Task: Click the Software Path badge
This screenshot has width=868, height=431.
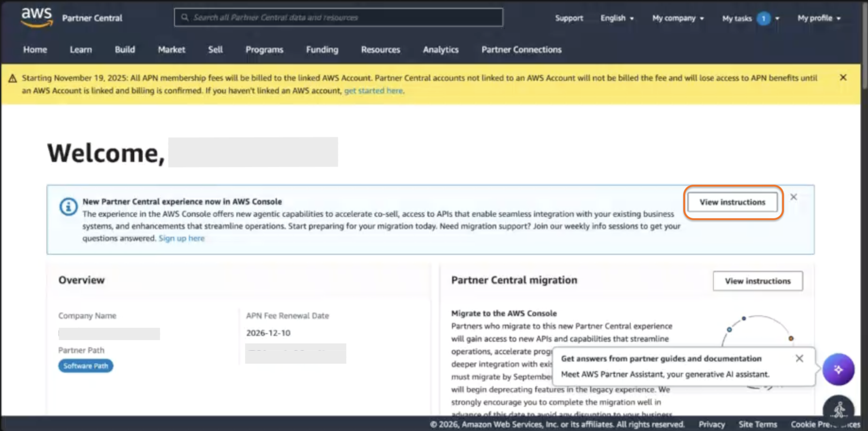Action: point(86,366)
